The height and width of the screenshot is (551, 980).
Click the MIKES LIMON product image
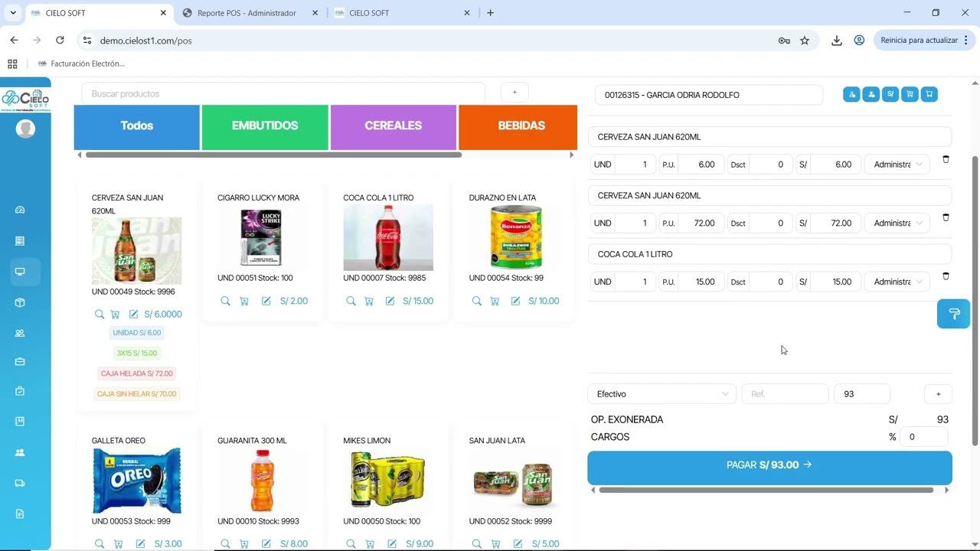[x=388, y=481]
